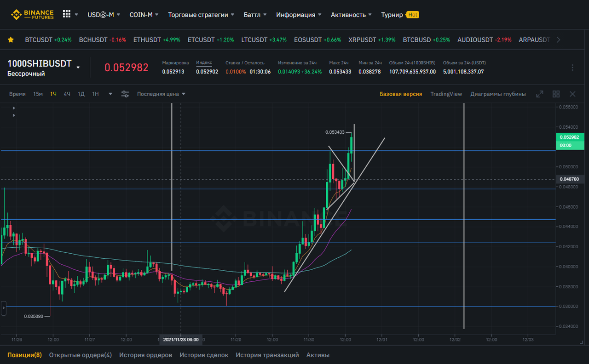Screen dimensions: 589x364
Task: Select BTCBUSD in the ticker bar
Action: 427,40
